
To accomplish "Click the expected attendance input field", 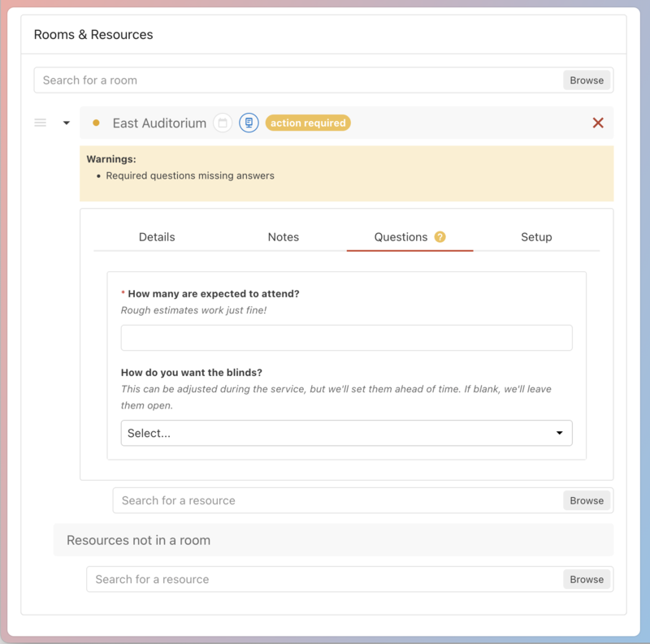I will click(346, 338).
